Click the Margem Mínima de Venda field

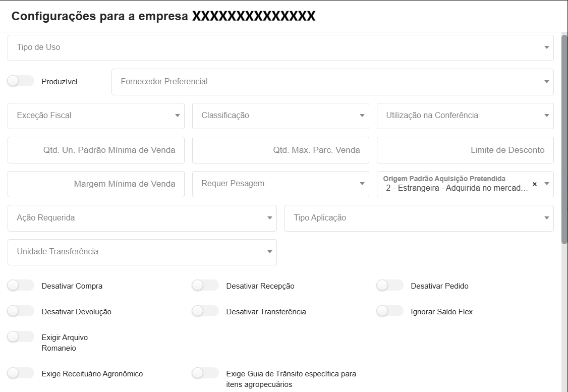tap(96, 184)
